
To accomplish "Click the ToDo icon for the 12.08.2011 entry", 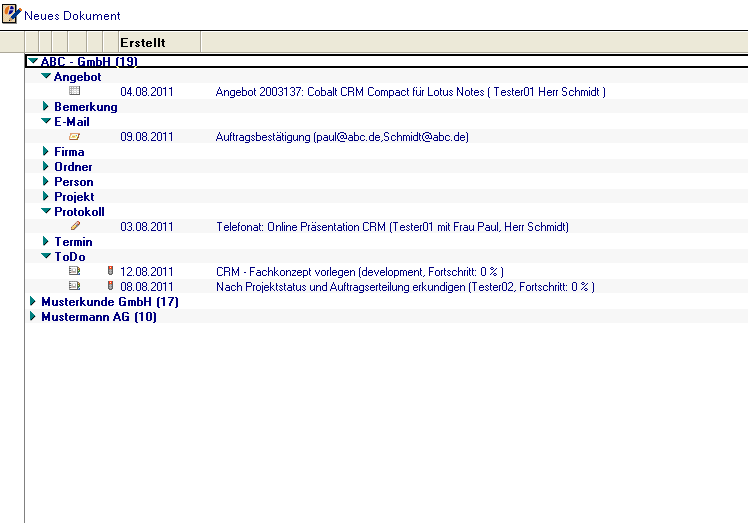I will (74, 271).
